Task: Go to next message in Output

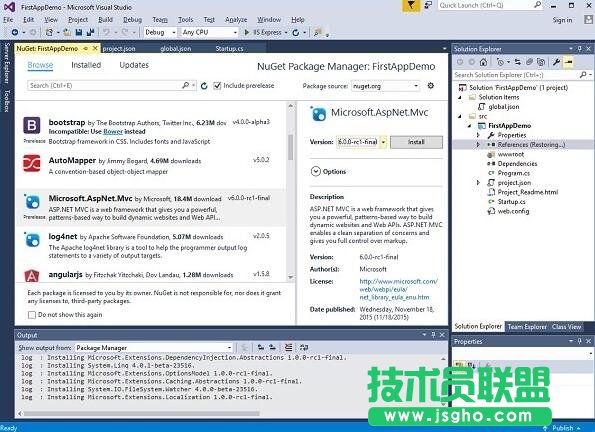Action: [x=272, y=347]
